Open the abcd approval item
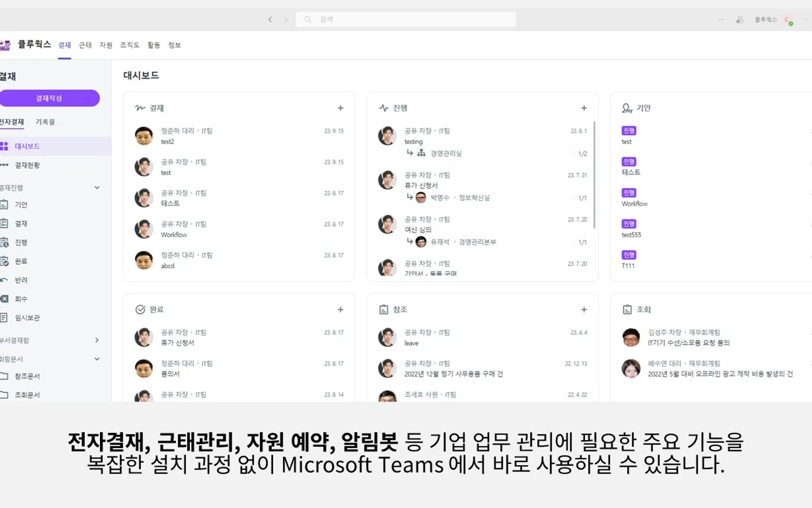The height and width of the screenshot is (508, 812). tap(239, 260)
